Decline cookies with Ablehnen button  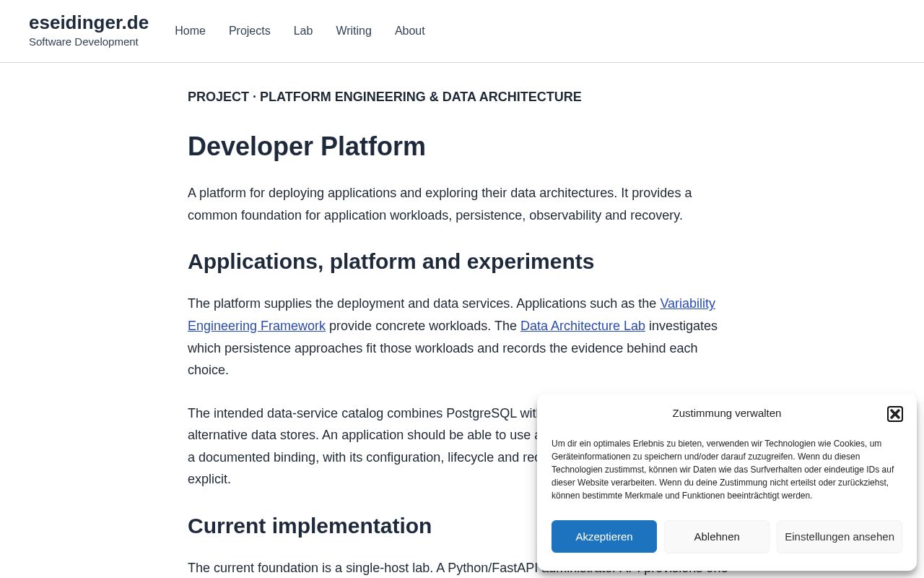point(717,537)
